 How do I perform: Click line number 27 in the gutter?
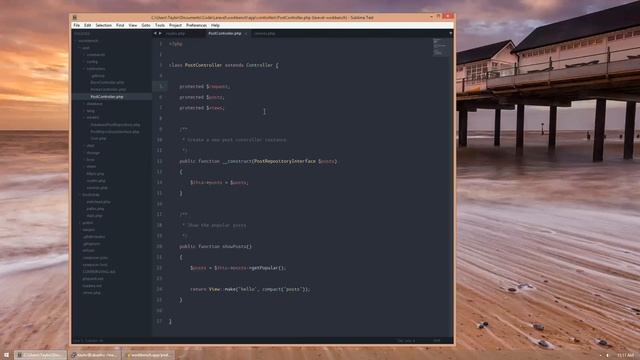tap(159, 321)
